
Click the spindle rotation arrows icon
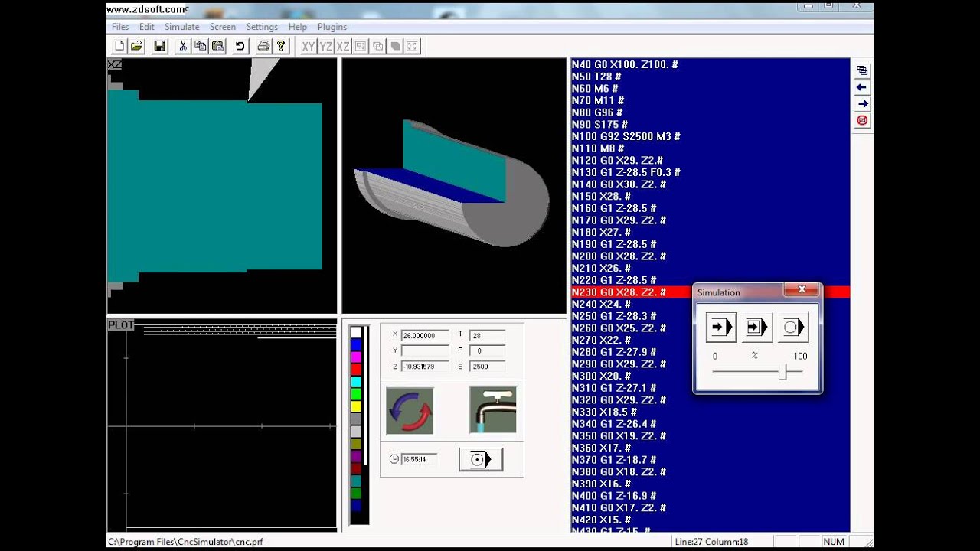[x=410, y=410]
